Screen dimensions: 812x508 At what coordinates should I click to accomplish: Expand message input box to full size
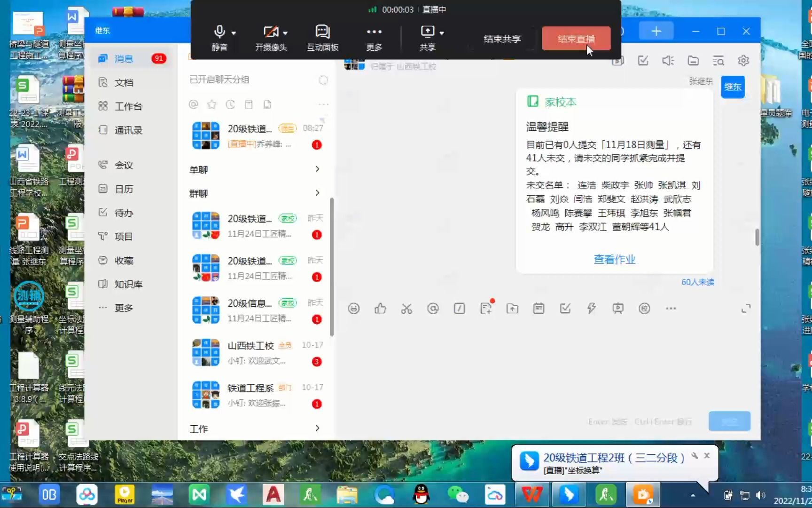[x=746, y=309]
